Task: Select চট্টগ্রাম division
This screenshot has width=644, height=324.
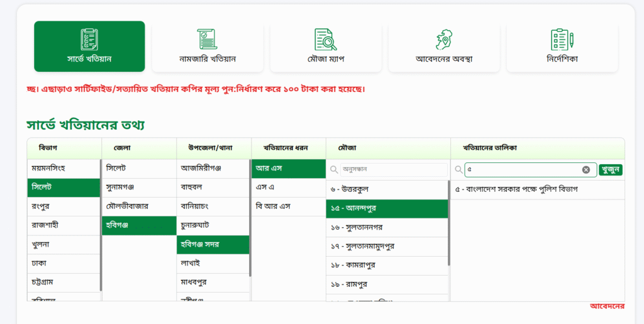Action: point(64,282)
